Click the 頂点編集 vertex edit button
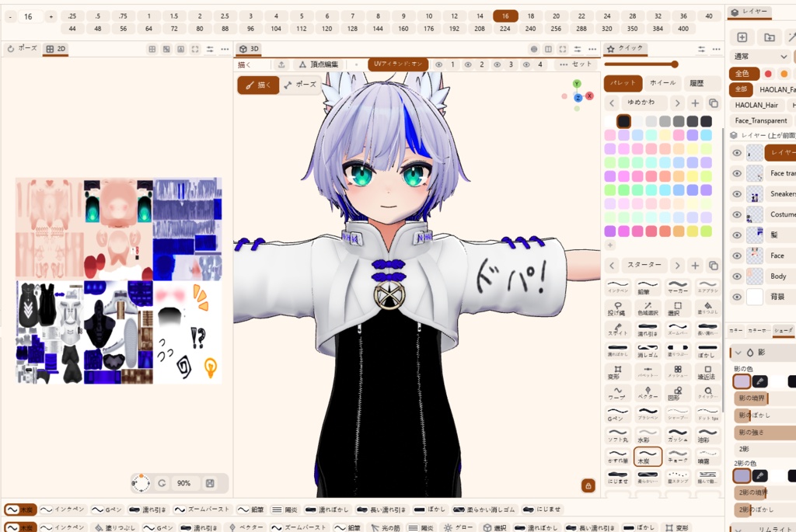Screen dimensions: 796x532 [x=319, y=64]
